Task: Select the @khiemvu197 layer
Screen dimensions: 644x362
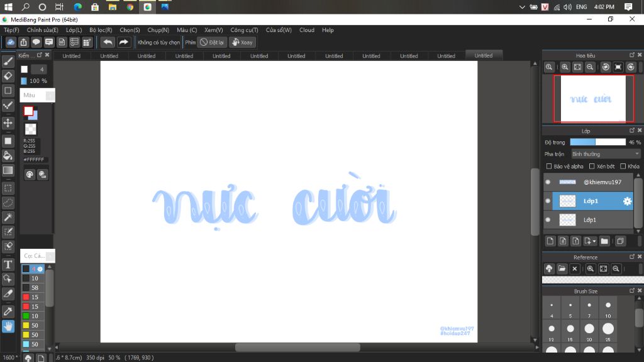Action: point(592,182)
